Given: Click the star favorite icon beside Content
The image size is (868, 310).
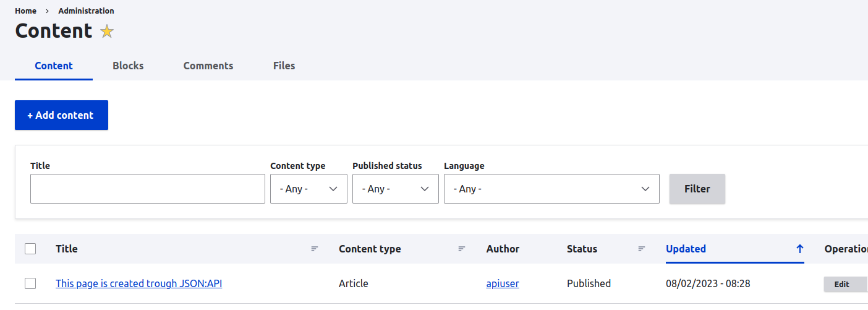Looking at the screenshot, I should pos(107,32).
